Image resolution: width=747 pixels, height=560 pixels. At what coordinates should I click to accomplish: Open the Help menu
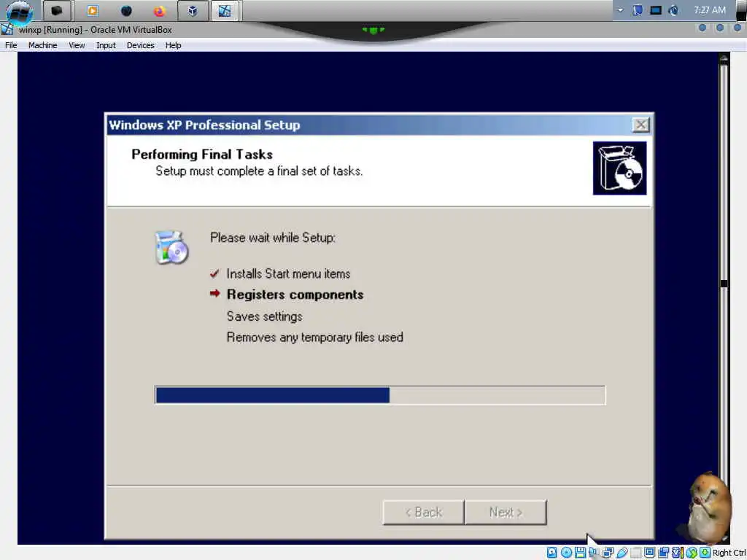[173, 45]
